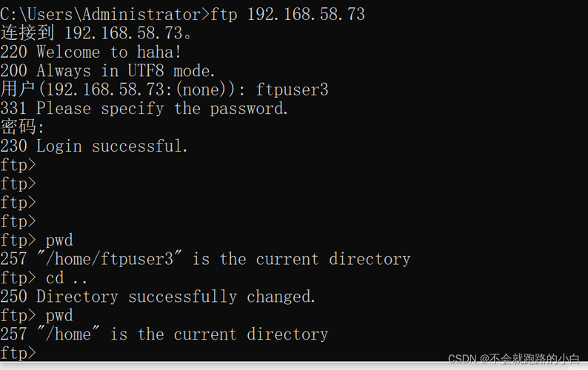Screen dimensions: 588x370
Task: Click the third empty ftp> prompt
Action: [x=18, y=203]
